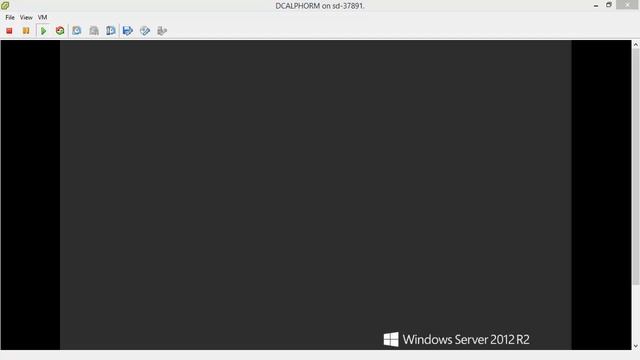This screenshot has width=640, height=360.
Task: Click the greyed Revert to snapshot icon
Action: point(94,31)
